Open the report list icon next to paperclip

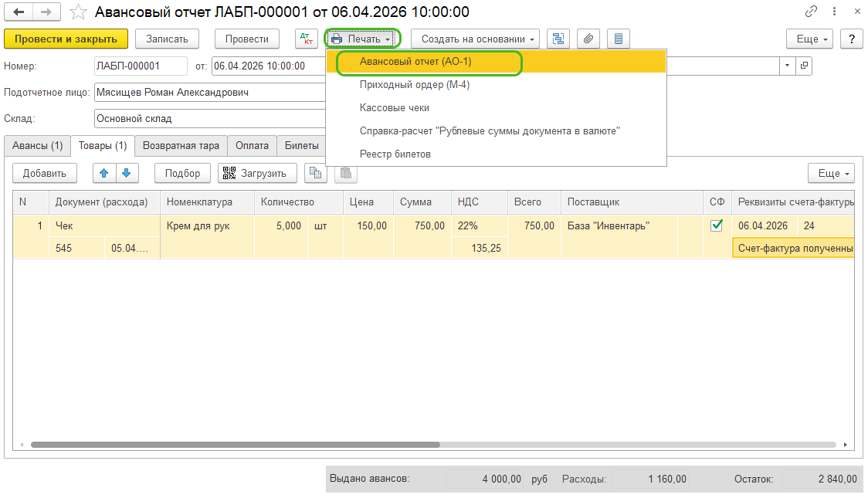(x=619, y=39)
